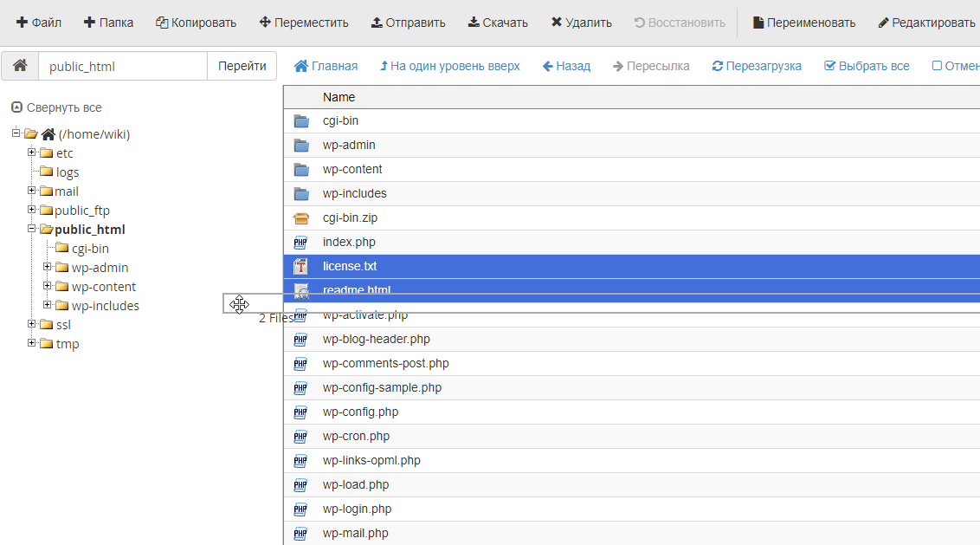The width and height of the screenshot is (980, 545).
Task: Expand wp-content node in folder tree
Action: (x=48, y=286)
